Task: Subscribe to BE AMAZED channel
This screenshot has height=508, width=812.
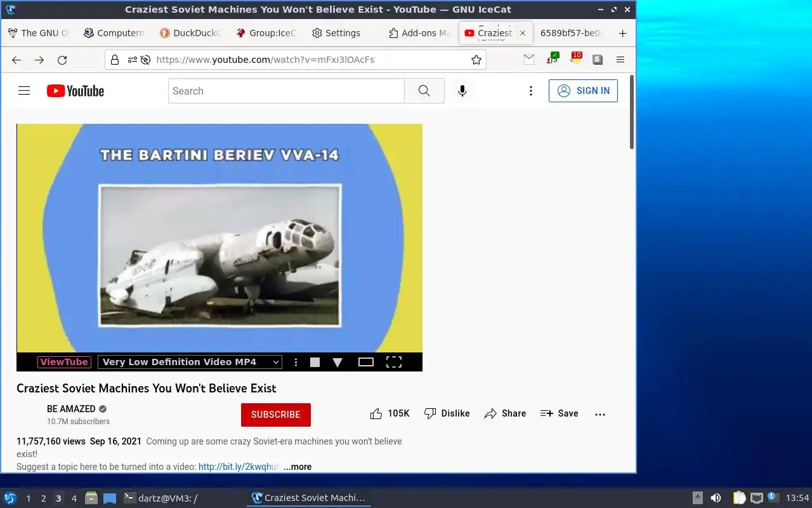Action: 276,415
